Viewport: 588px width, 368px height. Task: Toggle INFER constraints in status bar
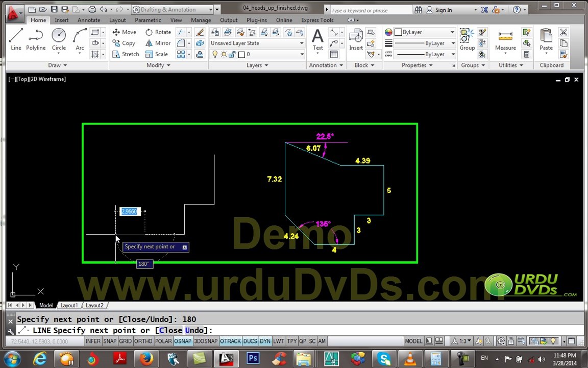point(93,341)
